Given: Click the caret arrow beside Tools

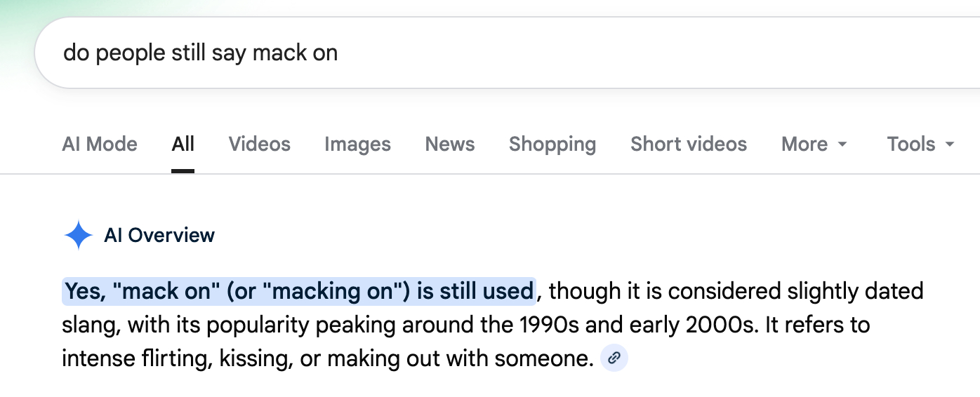Looking at the screenshot, I should pyautogui.click(x=950, y=144).
